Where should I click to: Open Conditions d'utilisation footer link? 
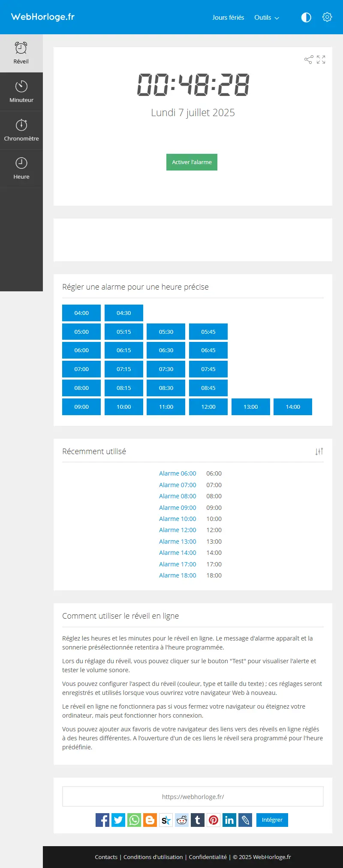tap(153, 857)
